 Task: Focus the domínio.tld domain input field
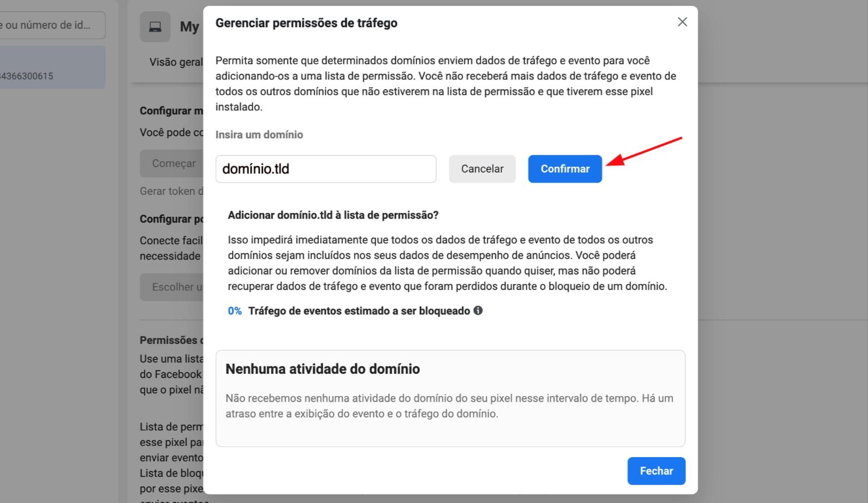326,169
